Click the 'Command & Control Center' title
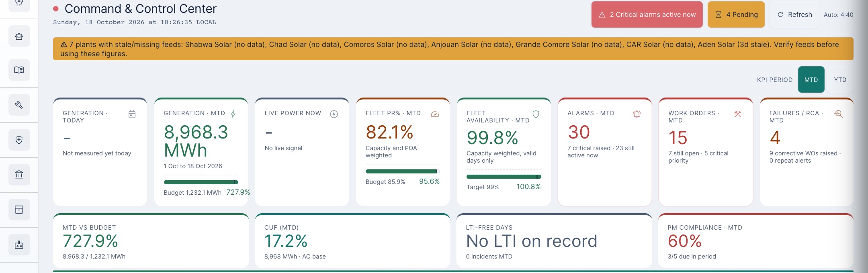The height and width of the screenshot is (273, 868). click(141, 8)
